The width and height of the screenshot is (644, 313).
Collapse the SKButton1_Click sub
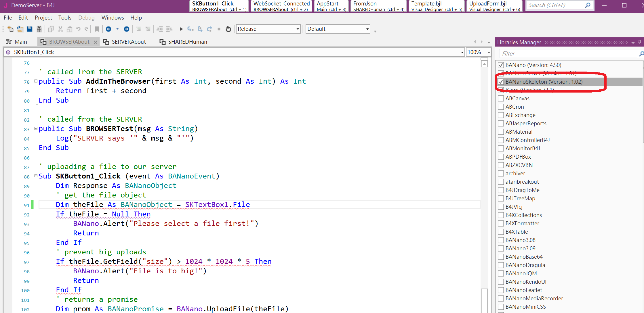click(36, 176)
